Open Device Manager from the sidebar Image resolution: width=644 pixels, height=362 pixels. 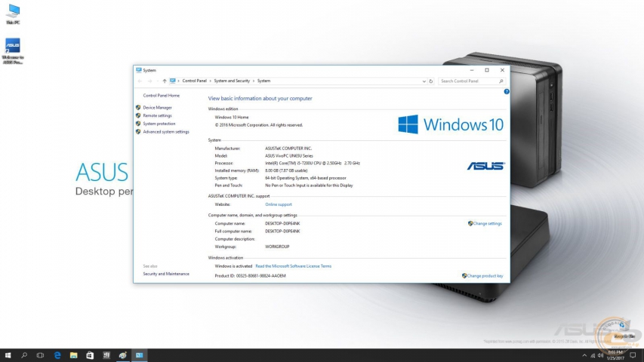[x=157, y=108]
